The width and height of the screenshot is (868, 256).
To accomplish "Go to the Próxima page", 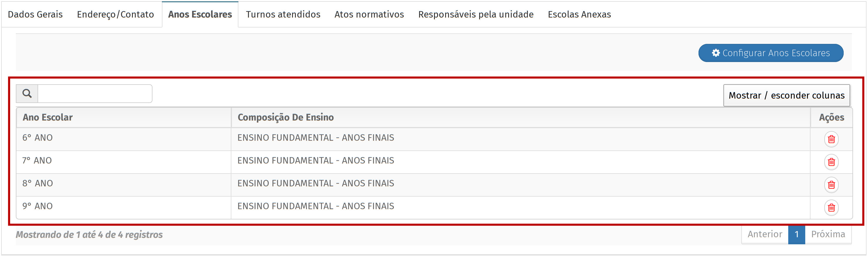I will click(x=828, y=234).
